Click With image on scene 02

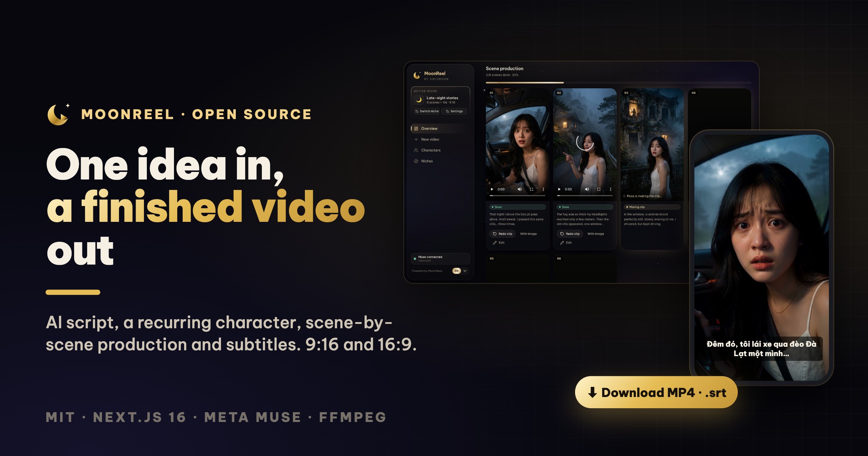(596, 234)
